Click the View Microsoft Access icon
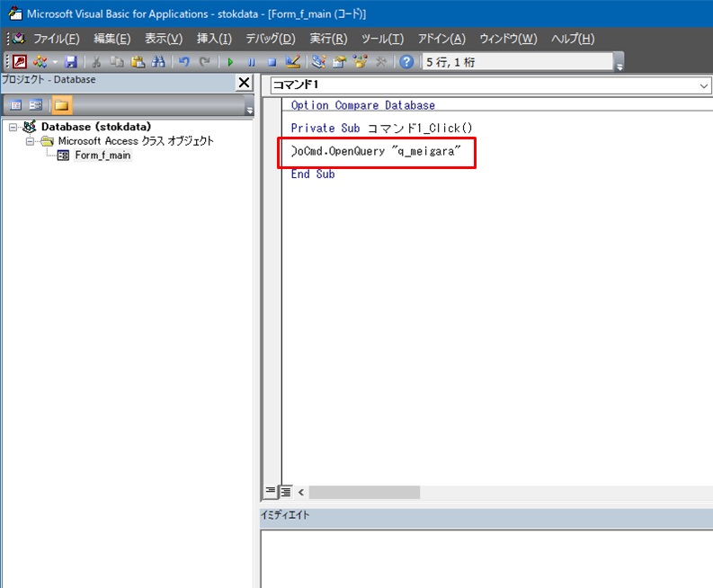 [20, 61]
